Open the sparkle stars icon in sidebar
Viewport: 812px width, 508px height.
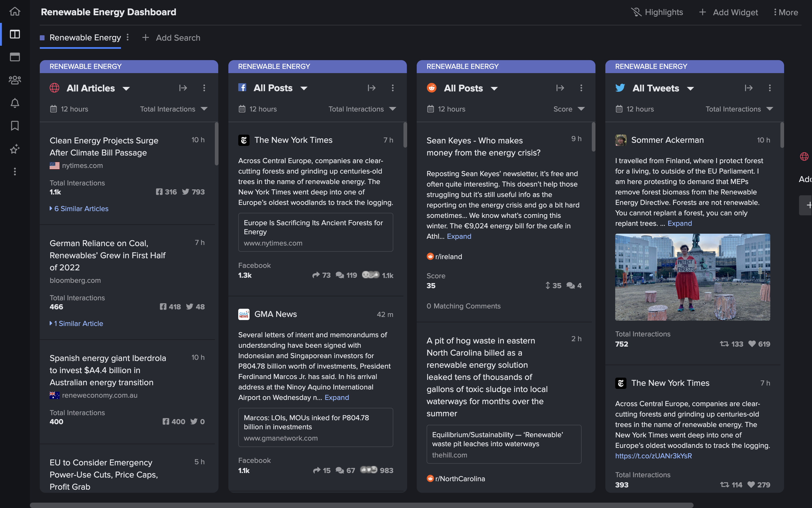tap(15, 149)
